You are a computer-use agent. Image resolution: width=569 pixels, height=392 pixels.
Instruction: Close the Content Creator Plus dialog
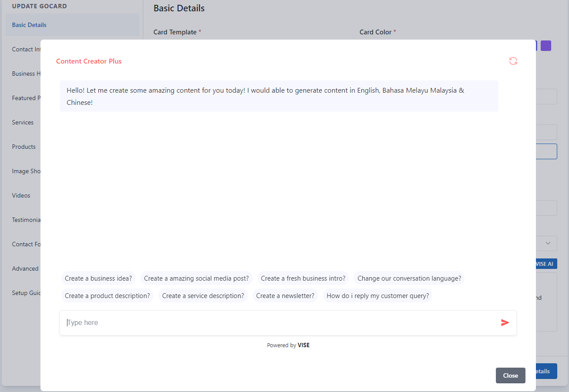tap(510, 375)
